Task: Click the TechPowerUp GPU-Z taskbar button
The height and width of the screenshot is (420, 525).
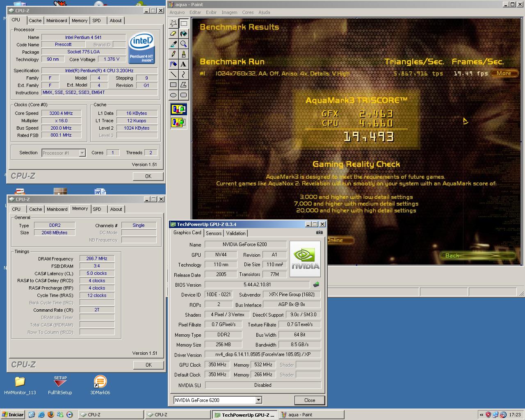Action: tap(244, 415)
